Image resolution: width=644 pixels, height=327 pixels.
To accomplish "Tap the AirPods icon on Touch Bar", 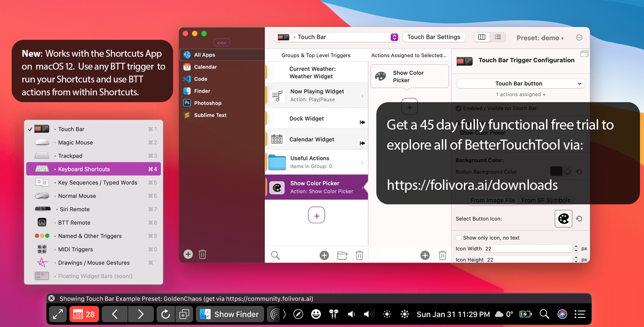I will click(334, 314).
